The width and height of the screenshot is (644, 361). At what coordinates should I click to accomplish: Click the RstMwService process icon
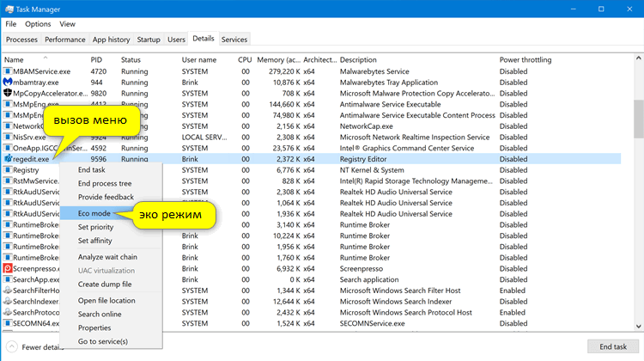pyautogui.click(x=8, y=180)
